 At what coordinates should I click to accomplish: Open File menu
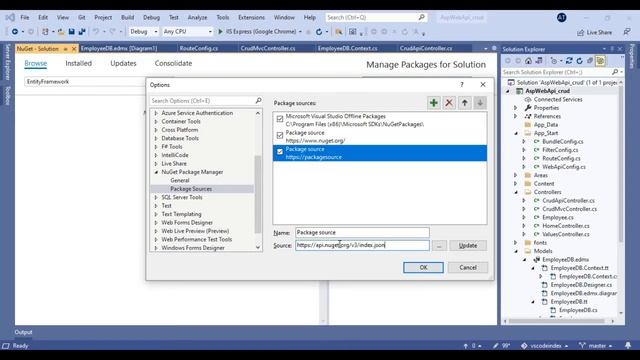click(24, 18)
